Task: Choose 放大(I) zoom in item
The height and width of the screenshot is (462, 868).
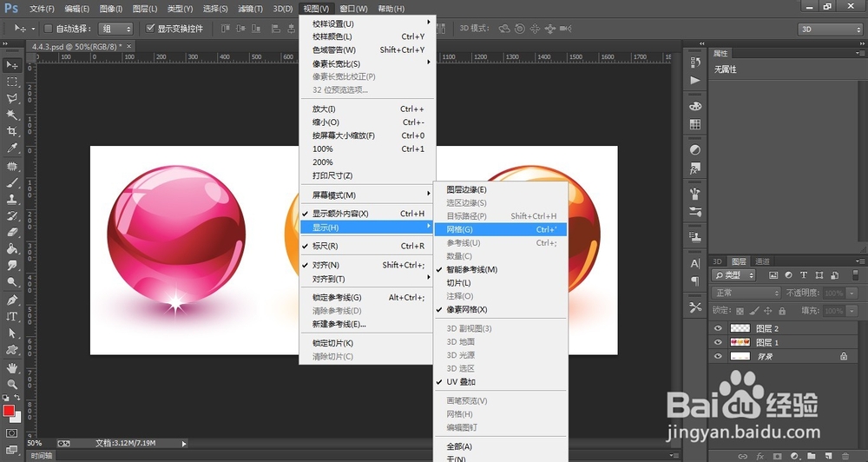Action: 367,109
